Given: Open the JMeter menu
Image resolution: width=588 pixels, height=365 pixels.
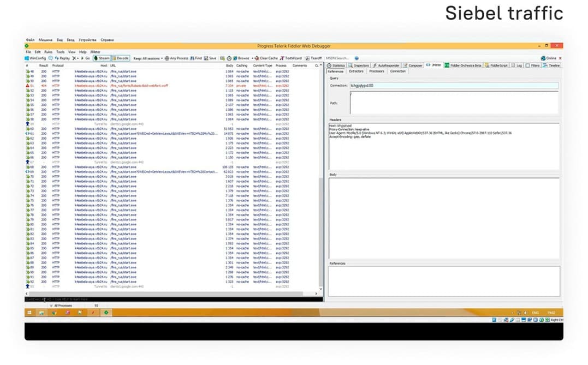Looking at the screenshot, I should (x=95, y=52).
